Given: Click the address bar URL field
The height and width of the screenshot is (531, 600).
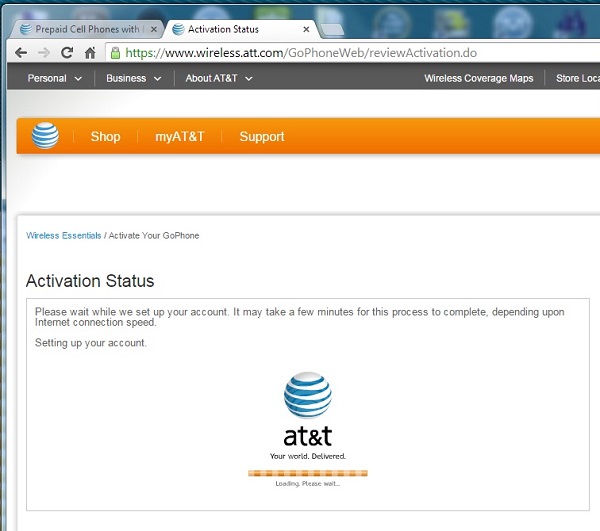Looking at the screenshot, I should [x=352, y=53].
